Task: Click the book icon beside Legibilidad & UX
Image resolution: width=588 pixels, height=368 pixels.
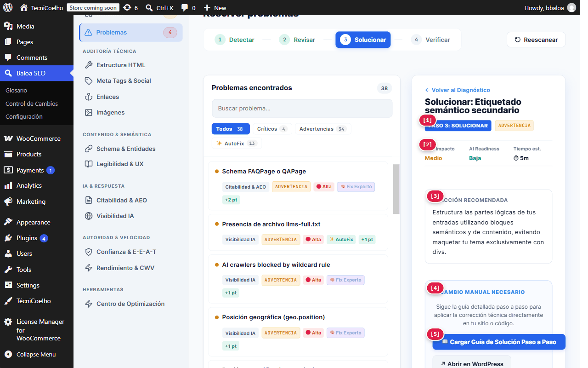Action: 89,164
